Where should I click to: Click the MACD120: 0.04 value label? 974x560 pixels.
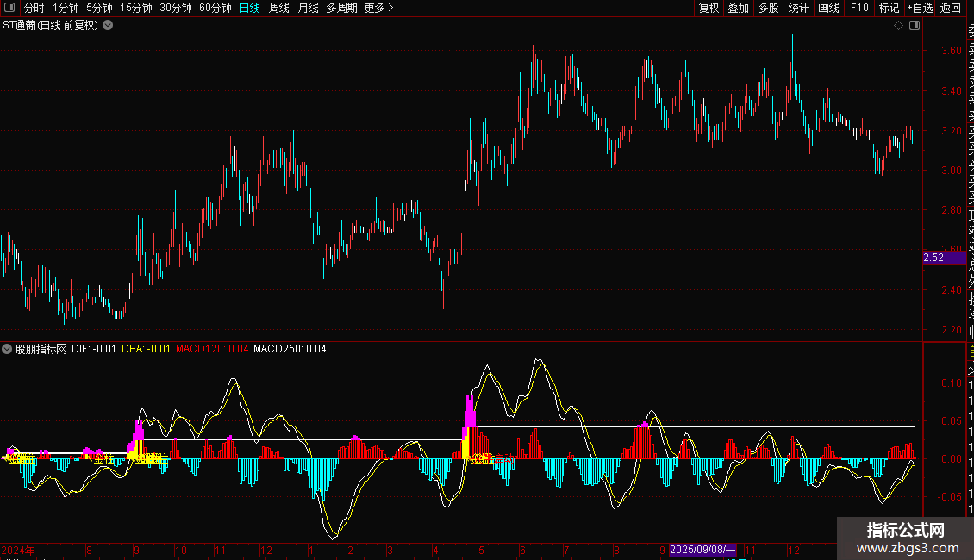pos(212,349)
